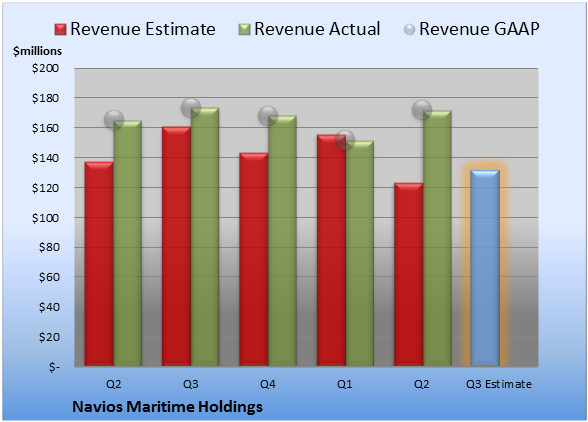Click the GAAP marker above Q4
This screenshot has width=588, height=422.
[268, 116]
